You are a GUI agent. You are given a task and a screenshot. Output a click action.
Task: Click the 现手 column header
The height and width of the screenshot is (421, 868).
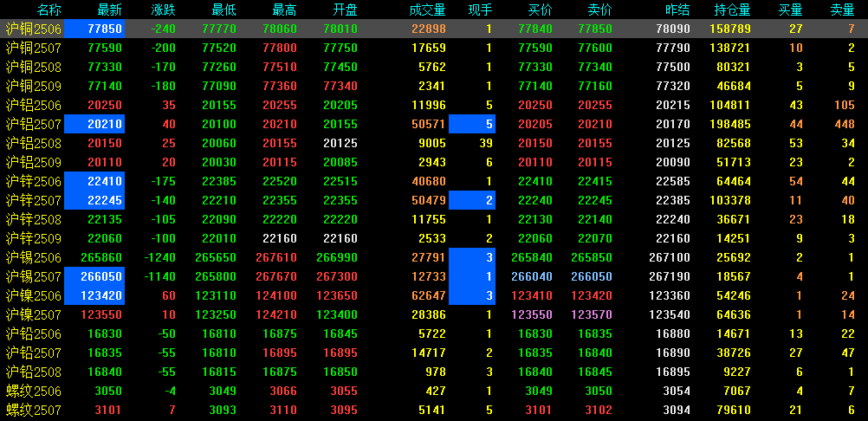(x=480, y=10)
